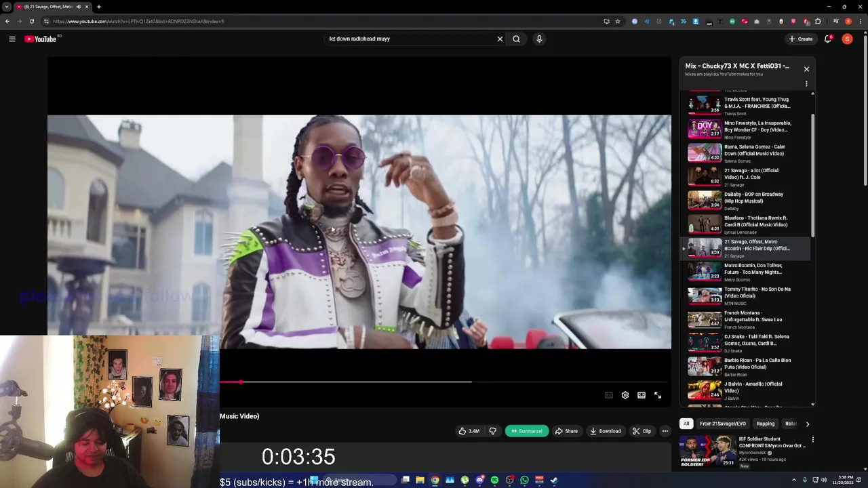Share this video
This screenshot has height=488, width=868.
click(566, 431)
